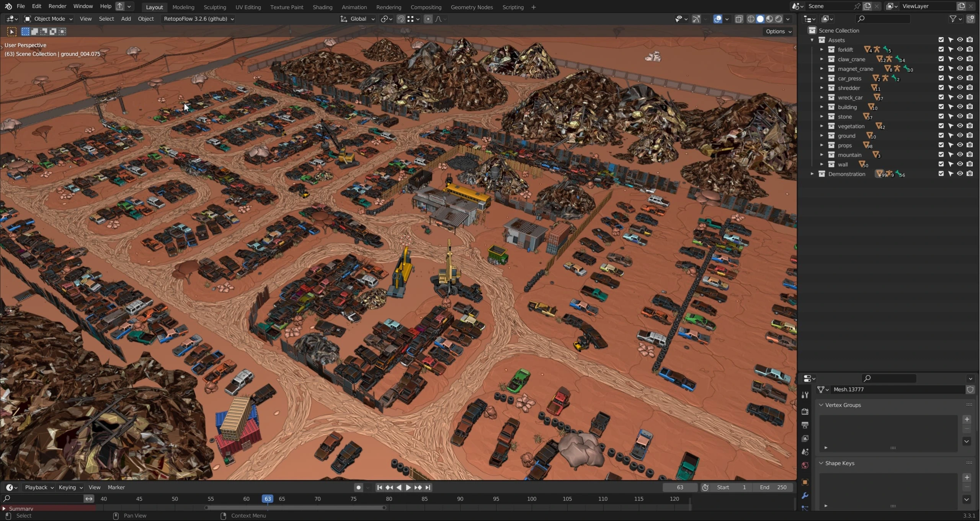Toggle the snapping magnet icon
Viewport: 980px width, 521px height.
(400, 19)
